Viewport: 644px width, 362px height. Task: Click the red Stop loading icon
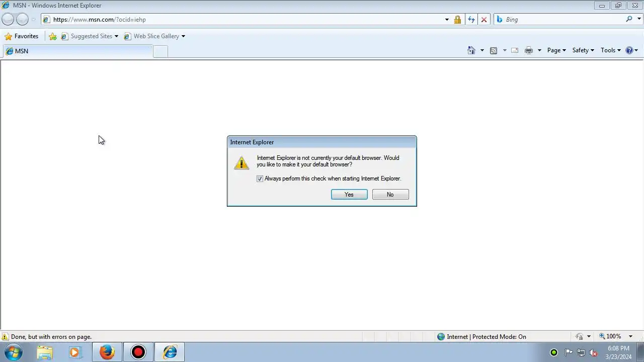484,20
